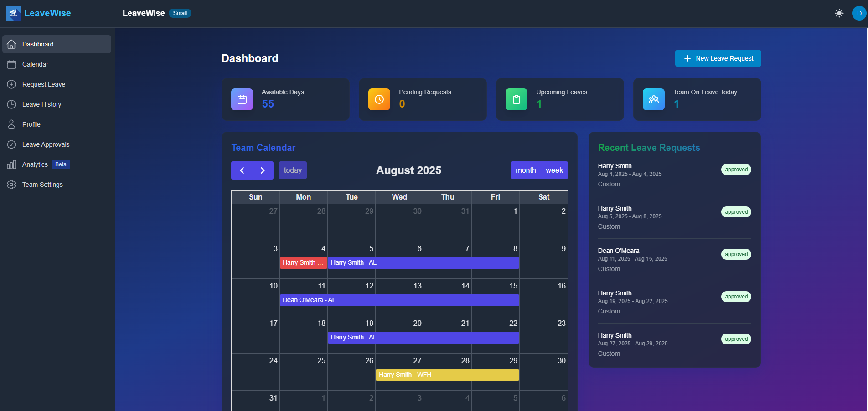Click the LeaveWise title in top bar
This screenshot has width=868, height=411.
144,13
